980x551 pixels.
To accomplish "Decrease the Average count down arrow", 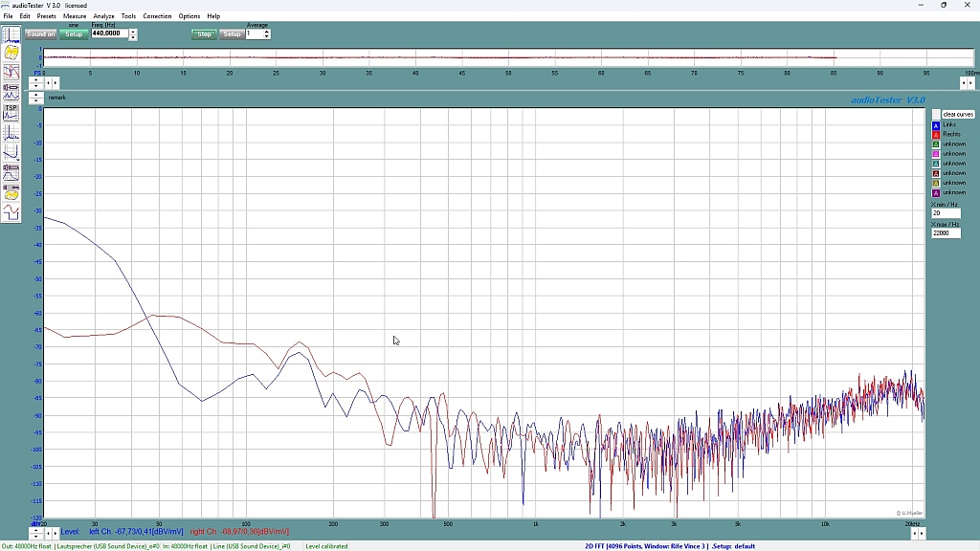I will [266, 36].
